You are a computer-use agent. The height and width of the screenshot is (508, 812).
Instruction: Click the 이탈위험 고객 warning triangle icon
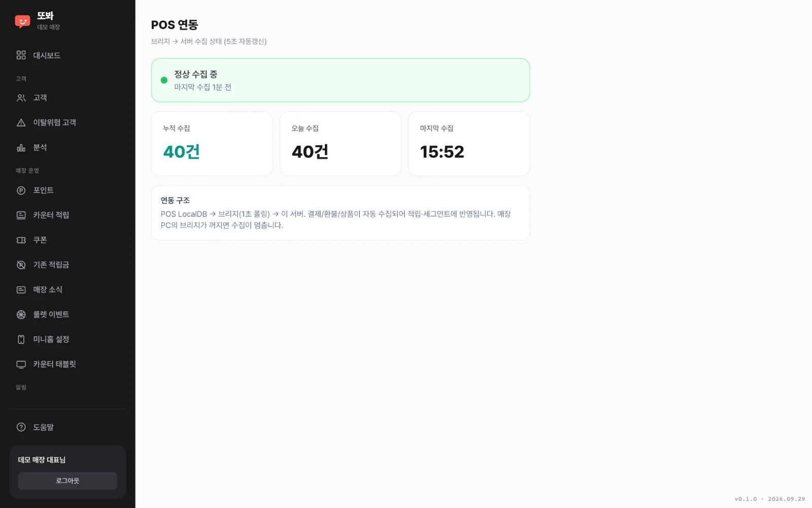[21, 122]
